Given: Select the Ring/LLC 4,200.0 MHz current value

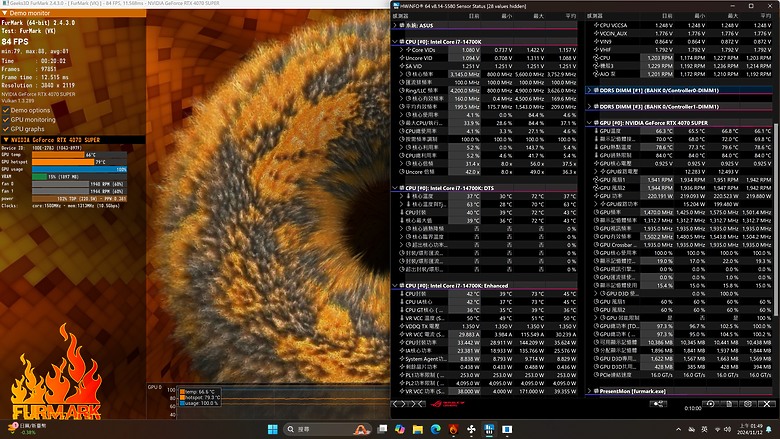Looking at the screenshot, I should click(x=464, y=90).
